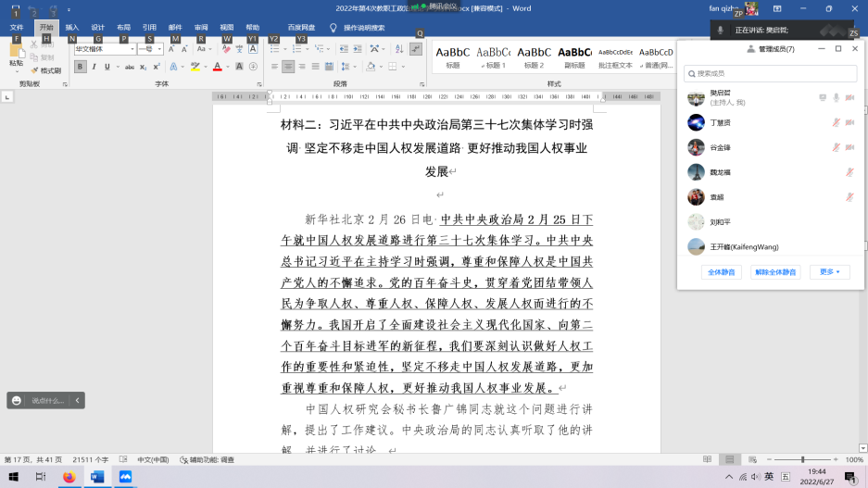Click the enclosed character (circled 字) icon
This screenshot has height=488, width=868.
tap(253, 67)
